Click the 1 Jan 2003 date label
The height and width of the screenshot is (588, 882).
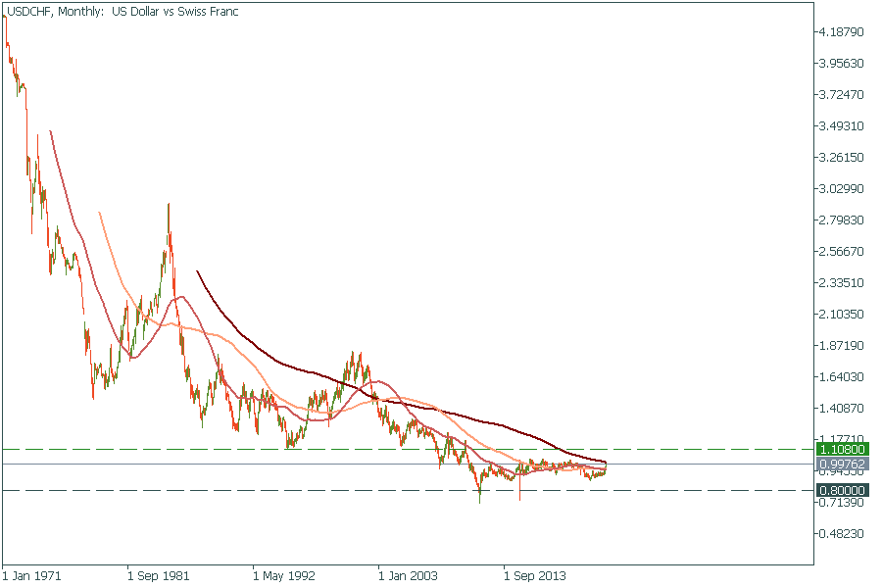click(x=409, y=576)
